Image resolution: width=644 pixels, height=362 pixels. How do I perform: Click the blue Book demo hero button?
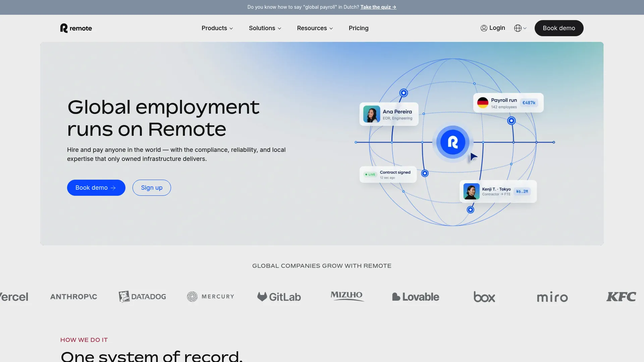96,188
